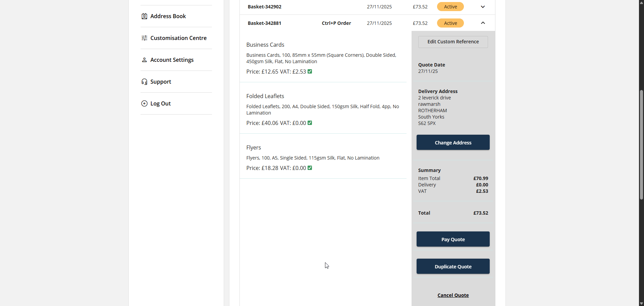Click the Account Settings person icon
The height and width of the screenshot is (306, 644).
pos(144,60)
